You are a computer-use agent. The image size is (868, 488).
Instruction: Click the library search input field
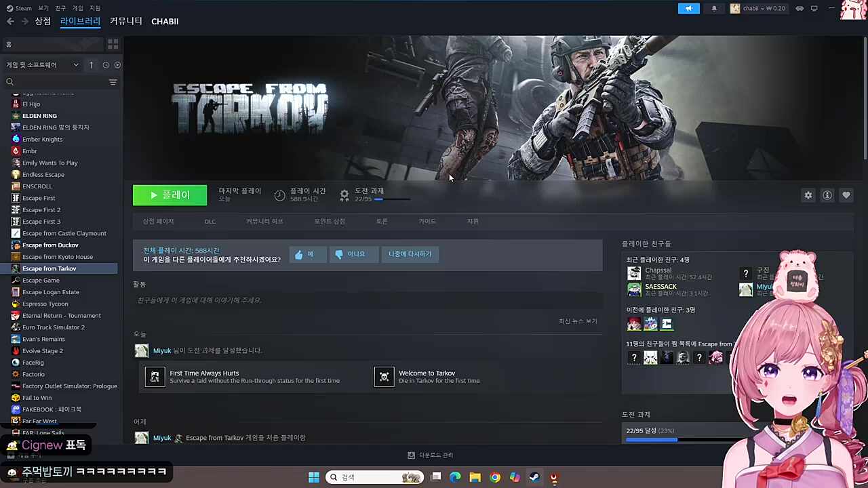61,82
